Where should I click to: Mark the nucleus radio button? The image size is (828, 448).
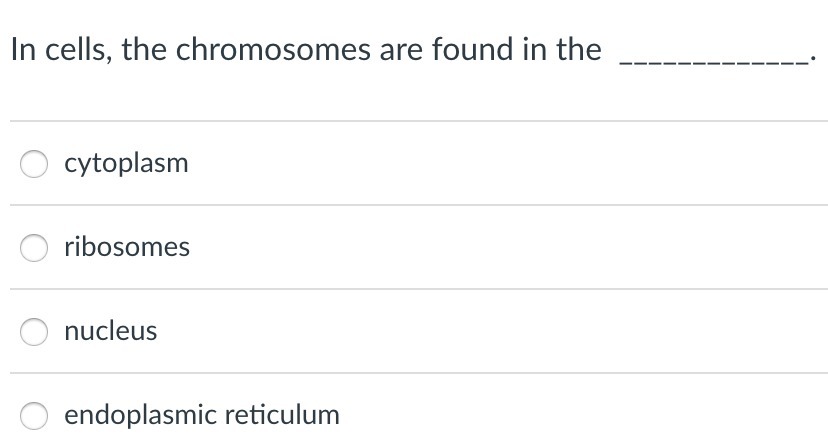click(35, 332)
